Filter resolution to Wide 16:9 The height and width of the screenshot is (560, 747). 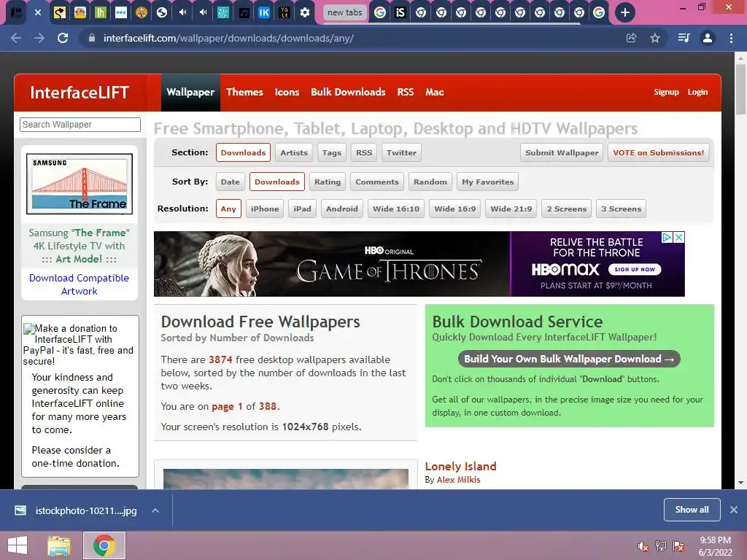[455, 209]
